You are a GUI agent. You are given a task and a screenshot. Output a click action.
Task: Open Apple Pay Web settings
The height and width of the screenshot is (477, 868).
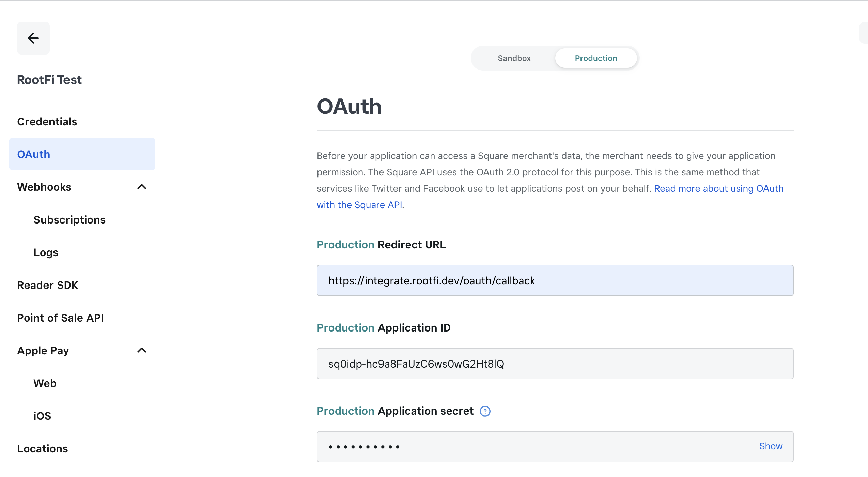(x=45, y=383)
